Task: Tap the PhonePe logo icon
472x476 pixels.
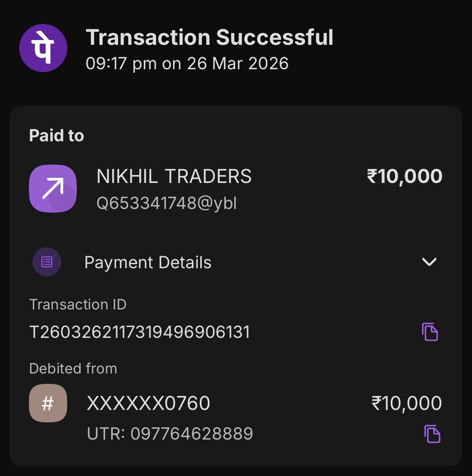Action: point(43,48)
